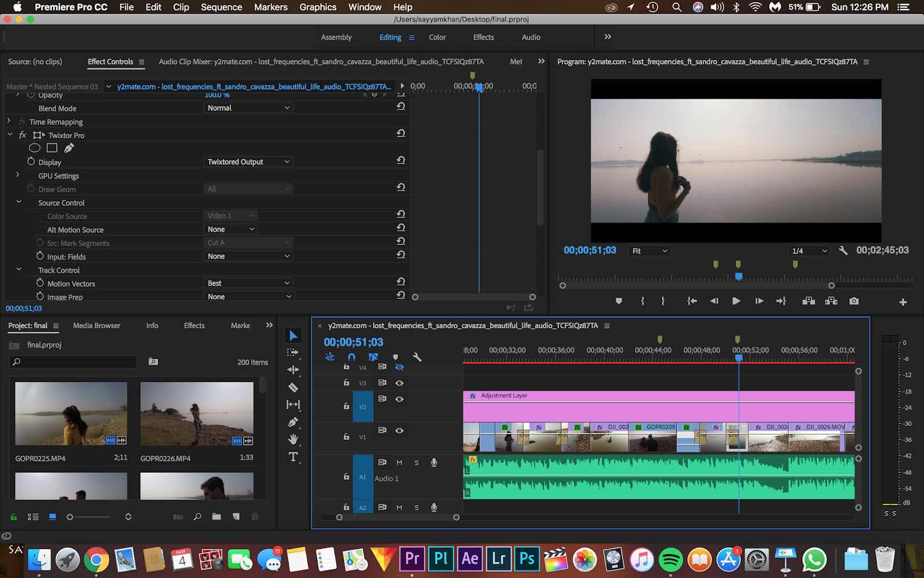Open playback resolution 1/4 dropdown
The height and width of the screenshot is (578, 924).
coord(809,251)
